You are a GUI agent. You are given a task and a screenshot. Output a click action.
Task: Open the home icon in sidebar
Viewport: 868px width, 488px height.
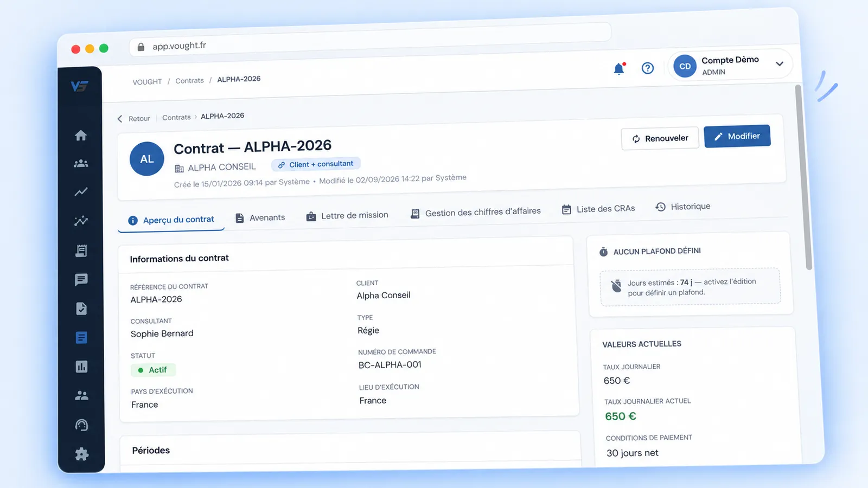81,136
